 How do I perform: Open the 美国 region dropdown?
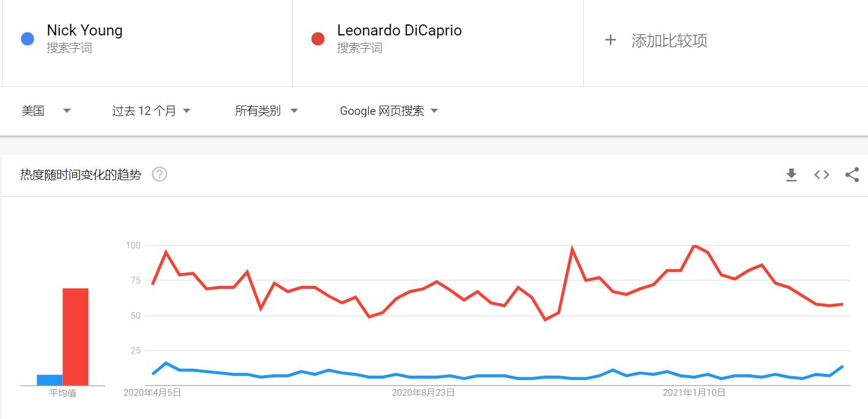(x=46, y=111)
